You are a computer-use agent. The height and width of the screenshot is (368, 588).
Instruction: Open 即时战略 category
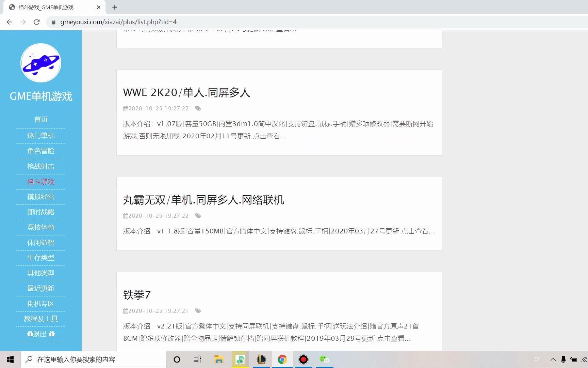(x=41, y=212)
